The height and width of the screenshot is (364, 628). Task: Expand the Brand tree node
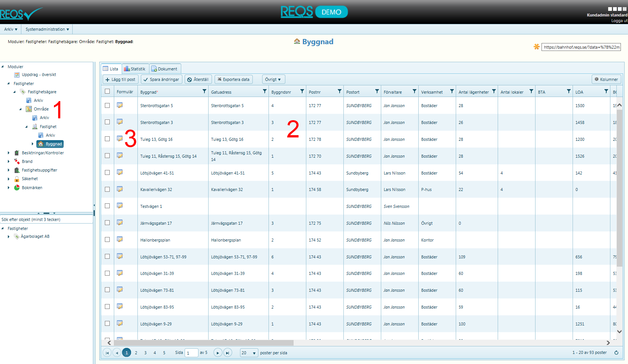click(x=9, y=161)
